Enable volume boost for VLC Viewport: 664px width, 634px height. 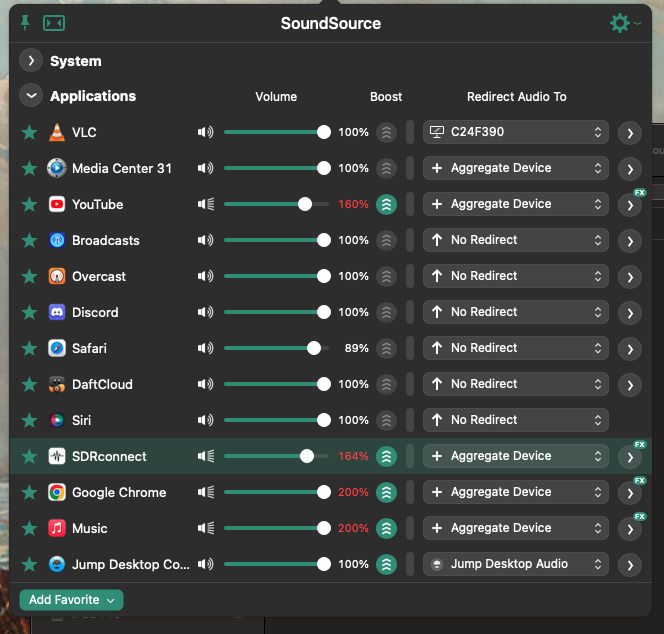click(386, 132)
